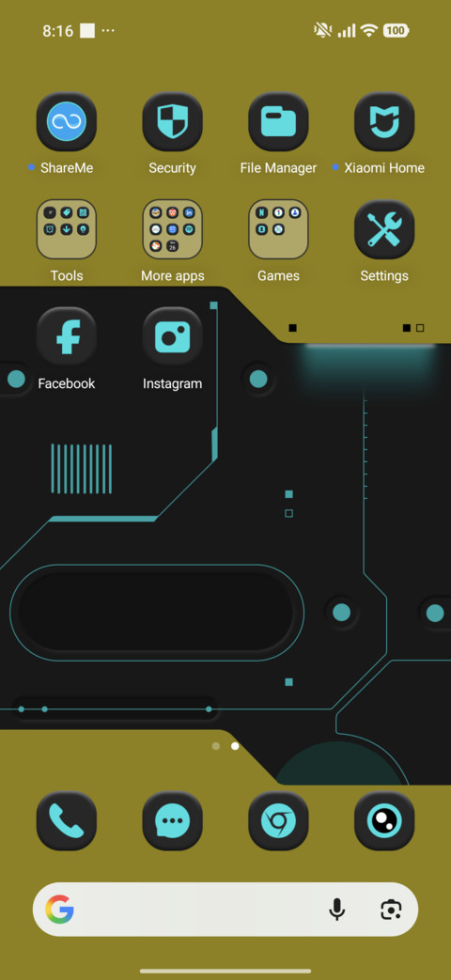451x980 pixels.
Task: Switch to first home screen page dot
Action: 216,746
